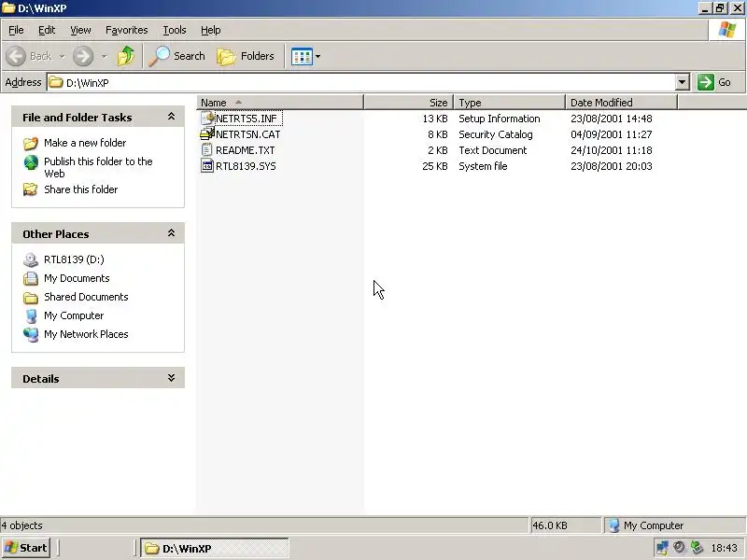Click the Forward navigation button

pyautogui.click(x=83, y=56)
